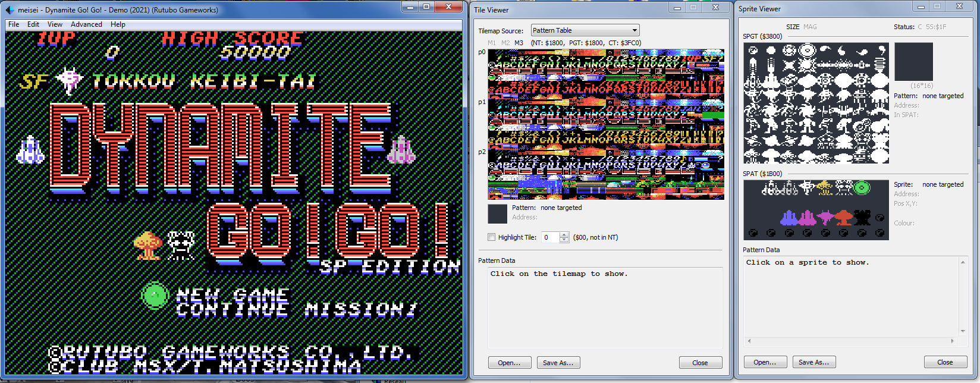Open the Help menu
Screen dimensions: 980x383
[118, 24]
